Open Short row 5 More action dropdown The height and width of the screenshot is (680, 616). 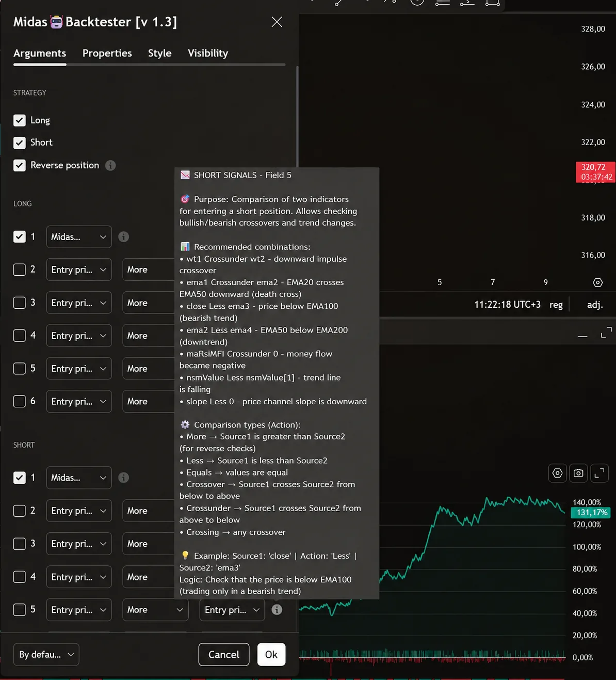[155, 610]
